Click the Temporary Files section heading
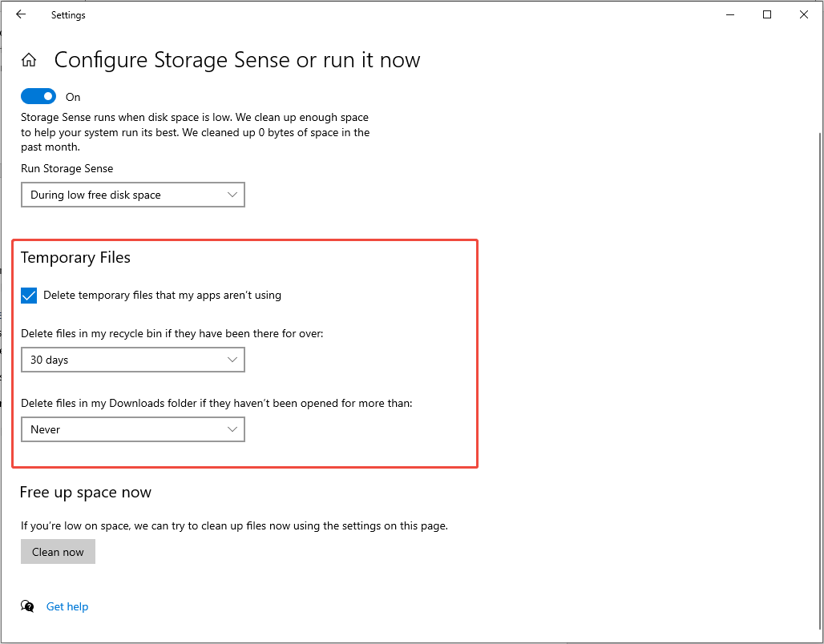The image size is (824, 644). (x=75, y=257)
